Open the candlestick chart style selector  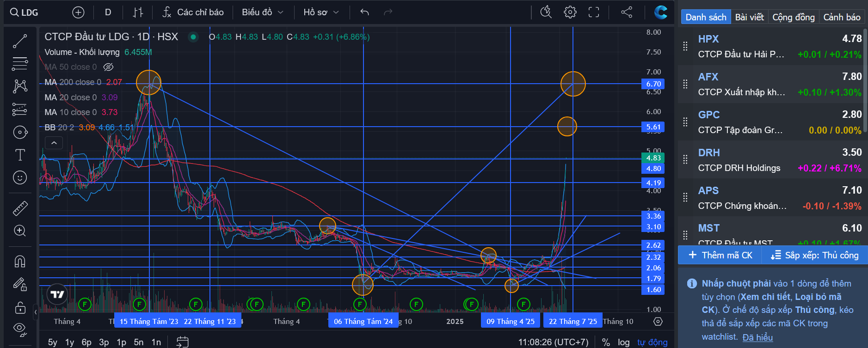pos(138,12)
